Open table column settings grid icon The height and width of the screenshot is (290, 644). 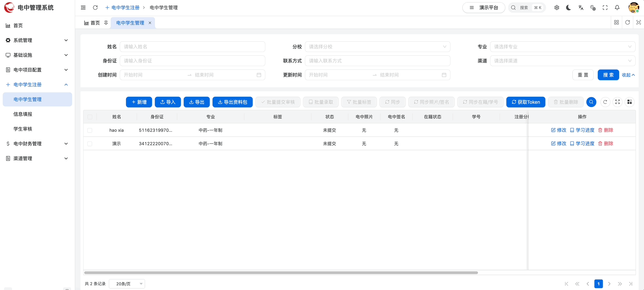click(x=630, y=102)
